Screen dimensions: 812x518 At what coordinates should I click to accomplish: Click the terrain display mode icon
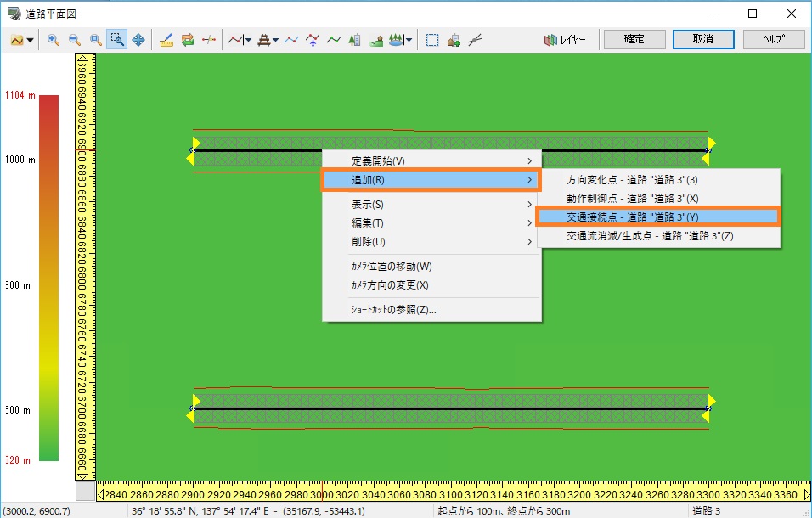click(17, 40)
